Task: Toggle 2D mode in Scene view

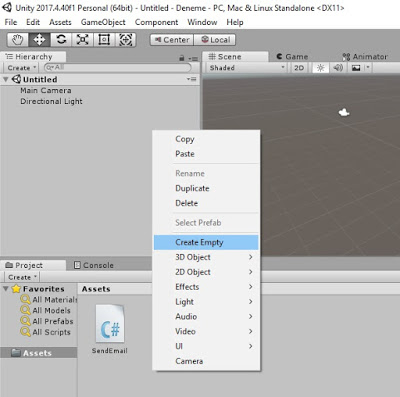Action: (299, 68)
